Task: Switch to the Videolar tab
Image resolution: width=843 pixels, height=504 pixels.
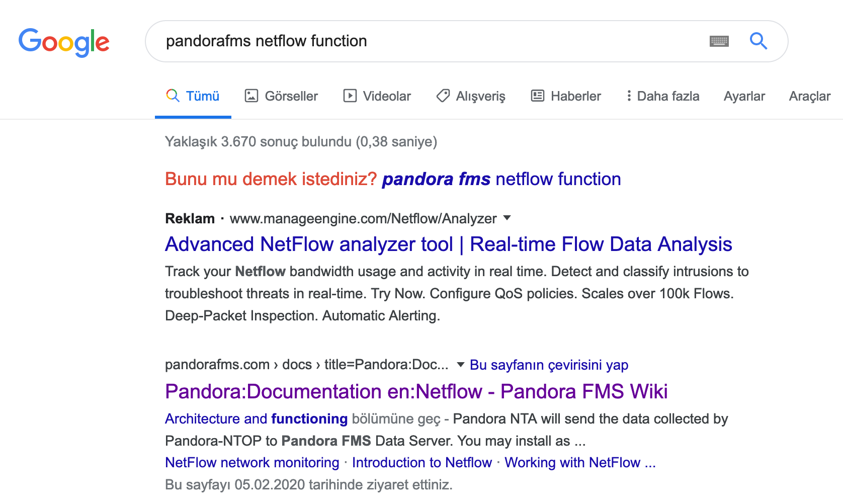Action: tap(377, 96)
